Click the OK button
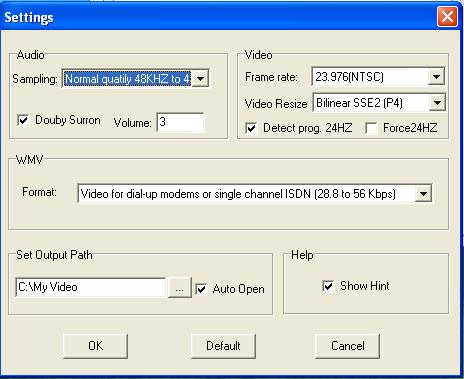The width and height of the screenshot is (464, 379). (95, 346)
